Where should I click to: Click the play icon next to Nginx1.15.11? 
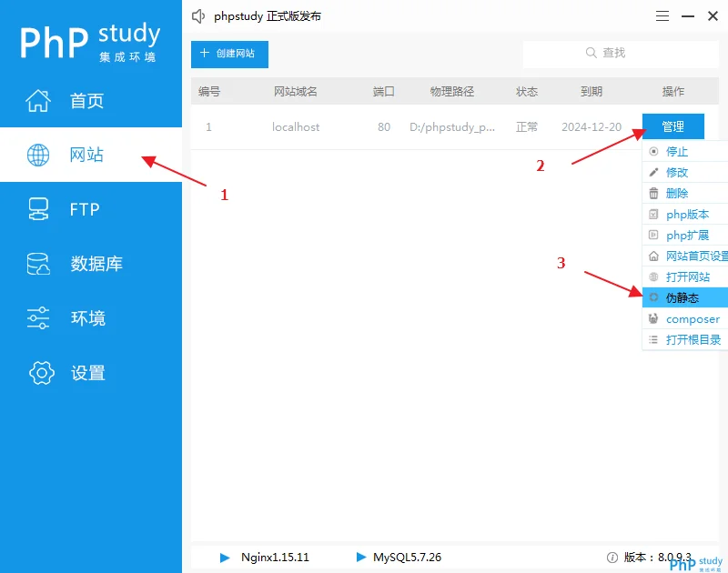coord(225,558)
